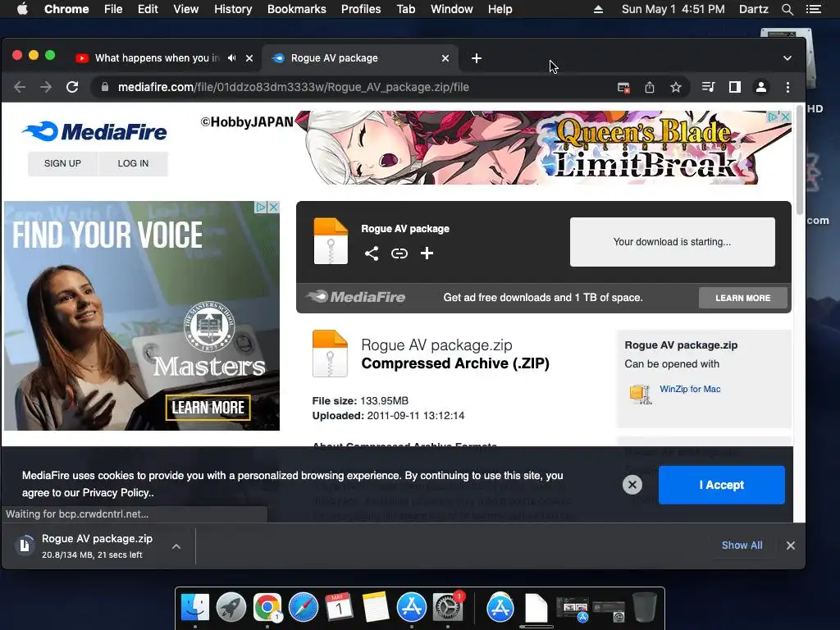Open the Apple menu
Image resolution: width=840 pixels, height=630 pixels.
point(22,9)
